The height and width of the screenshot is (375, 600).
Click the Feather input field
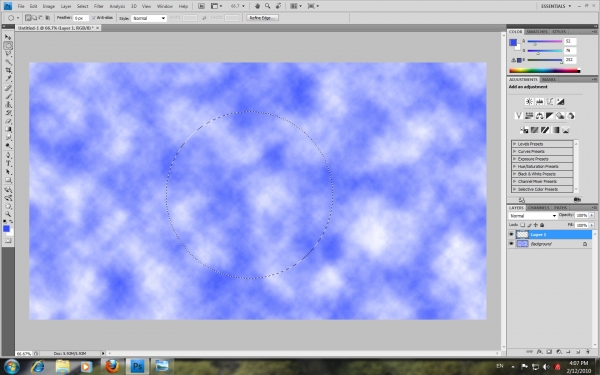pyautogui.click(x=81, y=18)
